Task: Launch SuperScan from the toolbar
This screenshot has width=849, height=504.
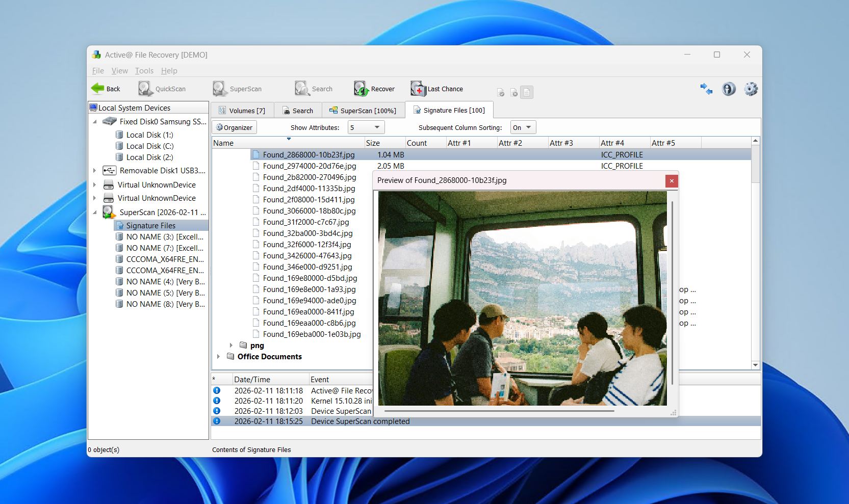Action: pyautogui.click(x=220, y=88)
